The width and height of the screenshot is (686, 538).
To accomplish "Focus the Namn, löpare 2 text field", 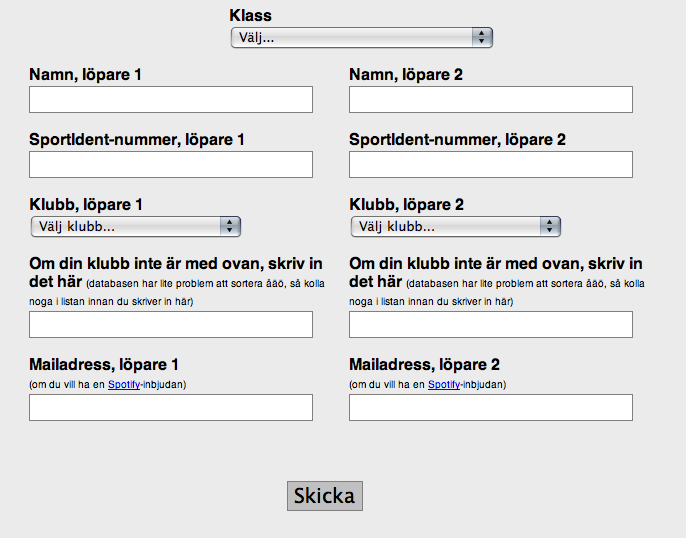I will click(x=491, y=99).
